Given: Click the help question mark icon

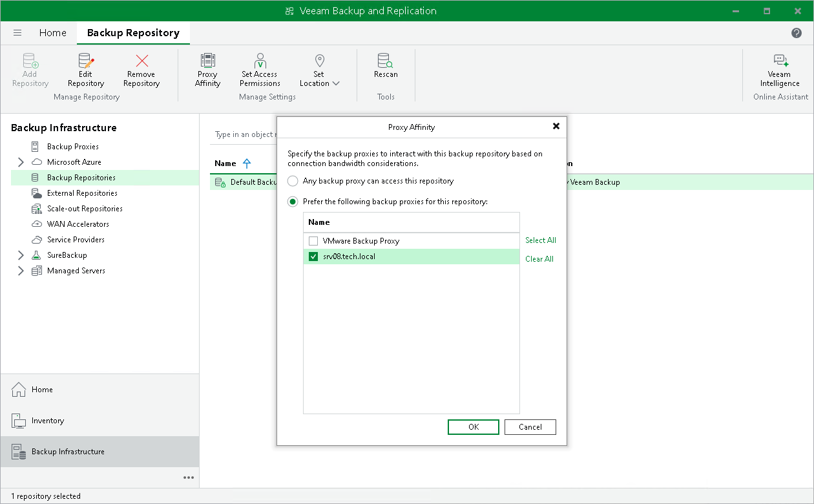Looking at the screenshot, I should coord(797,33).
